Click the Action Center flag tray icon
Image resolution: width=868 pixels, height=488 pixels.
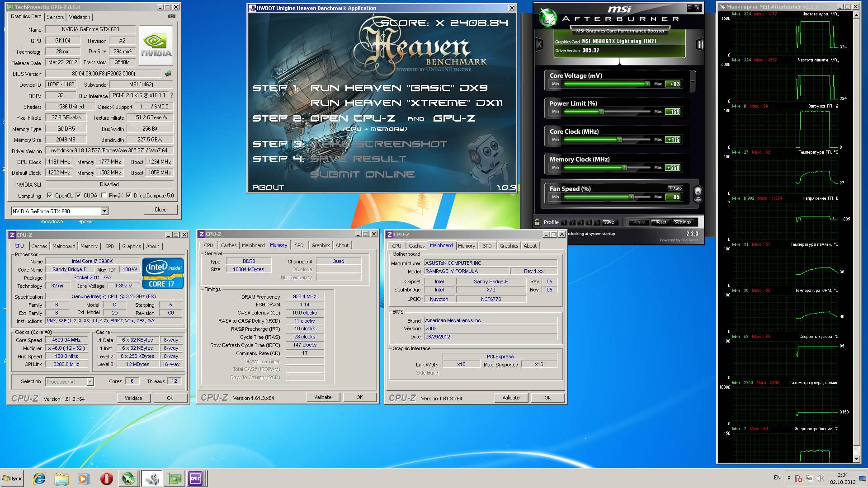(x=799, y=479)
